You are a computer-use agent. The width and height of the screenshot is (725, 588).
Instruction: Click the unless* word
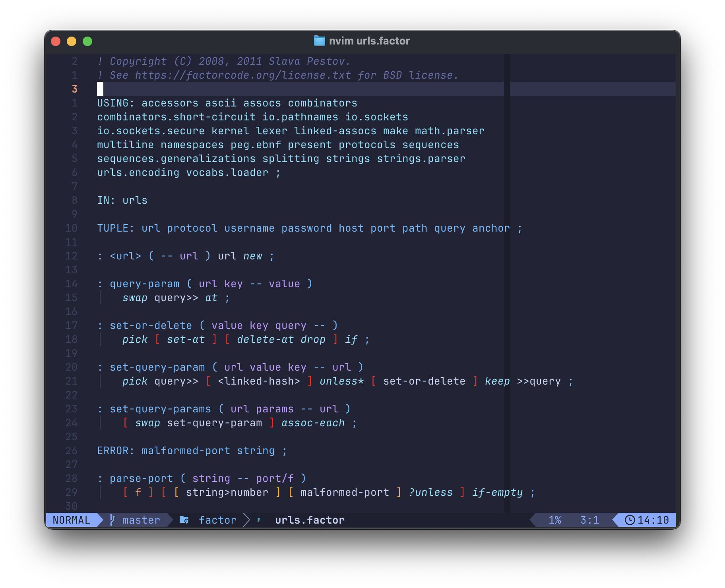[x=342, y=381]
